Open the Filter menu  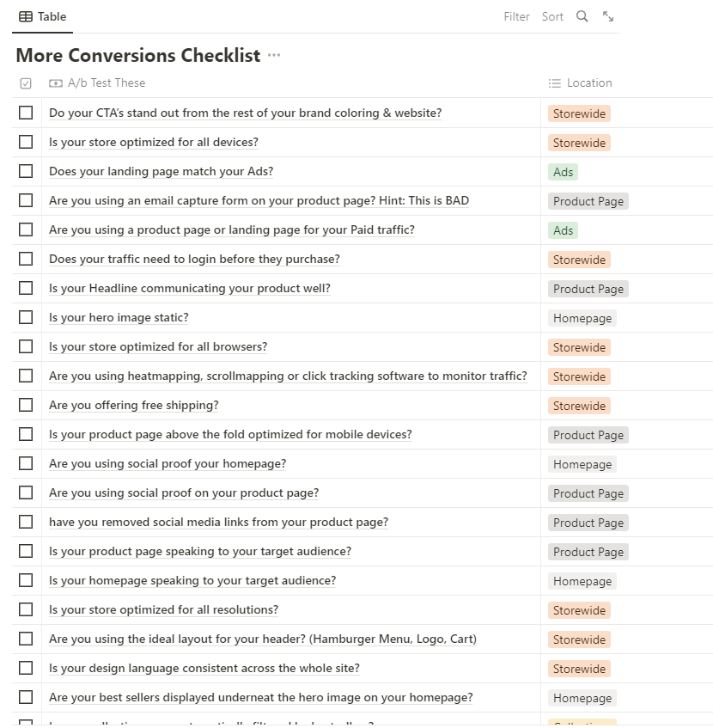[x=516, y=16]
